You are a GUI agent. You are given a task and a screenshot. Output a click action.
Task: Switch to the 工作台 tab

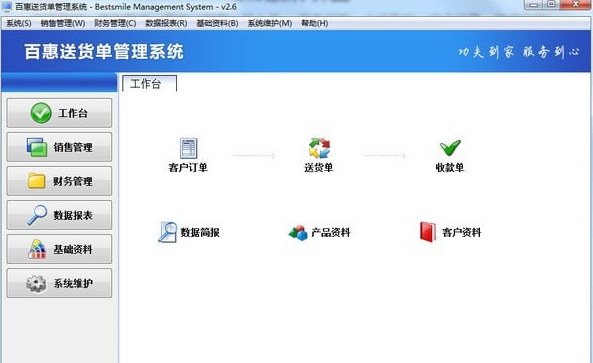(x=149, y=84)
